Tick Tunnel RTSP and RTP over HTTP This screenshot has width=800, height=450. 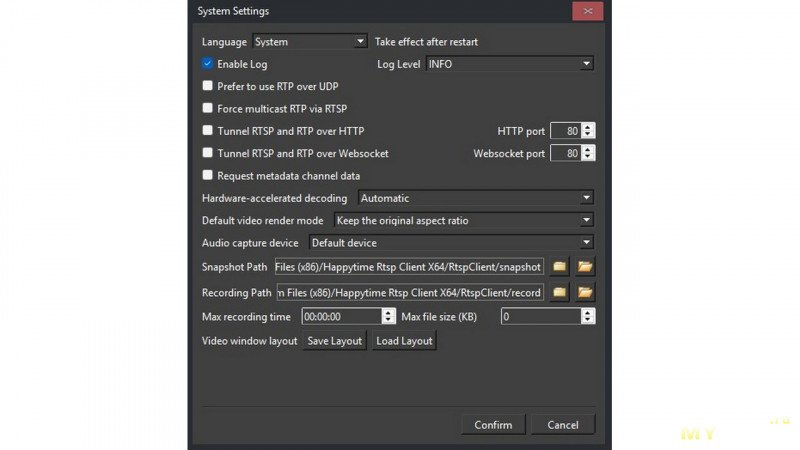point(208,131)
